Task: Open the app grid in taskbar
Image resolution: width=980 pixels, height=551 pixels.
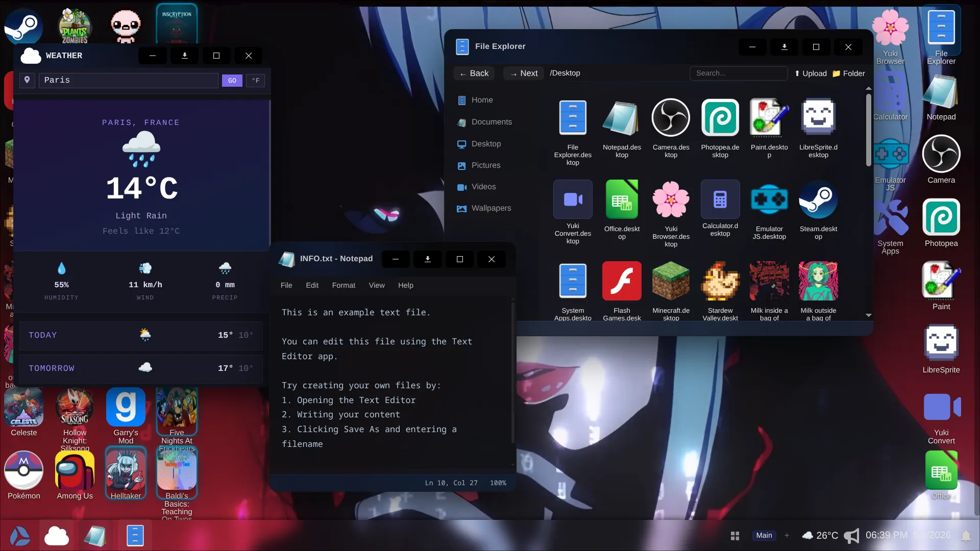Action: pos(735,536)
